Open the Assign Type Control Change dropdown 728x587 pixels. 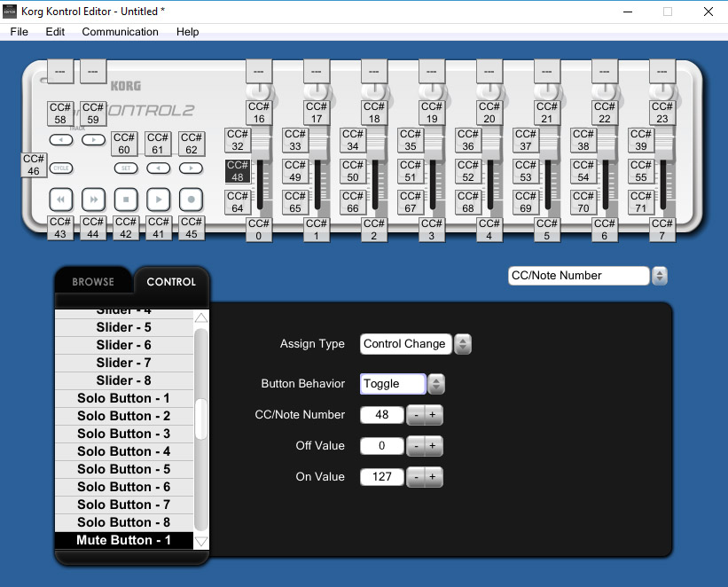[406, 344]
